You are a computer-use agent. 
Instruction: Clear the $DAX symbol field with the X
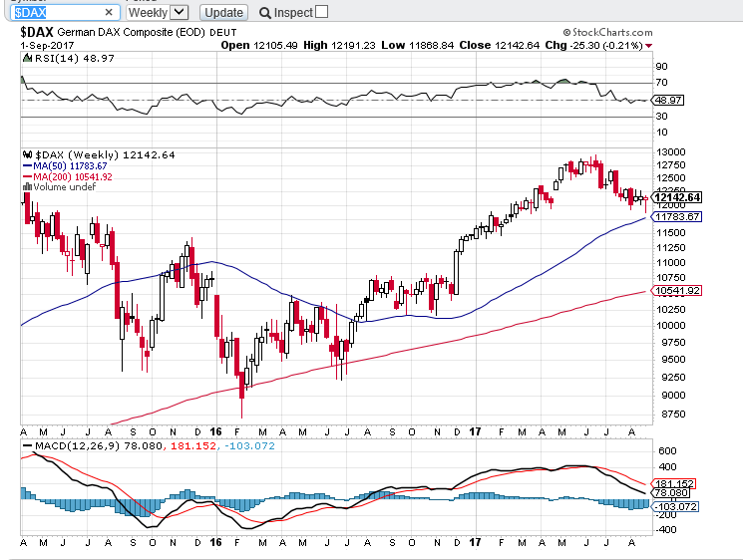point(109,12)
